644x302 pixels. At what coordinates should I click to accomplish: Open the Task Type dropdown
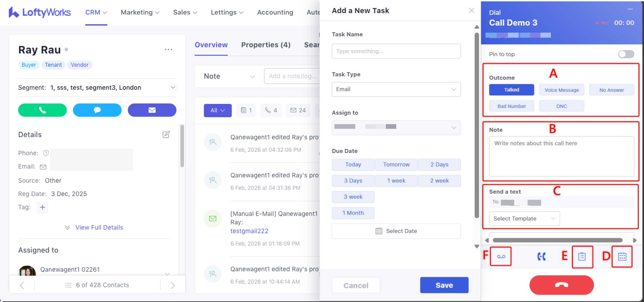(396, 89)
